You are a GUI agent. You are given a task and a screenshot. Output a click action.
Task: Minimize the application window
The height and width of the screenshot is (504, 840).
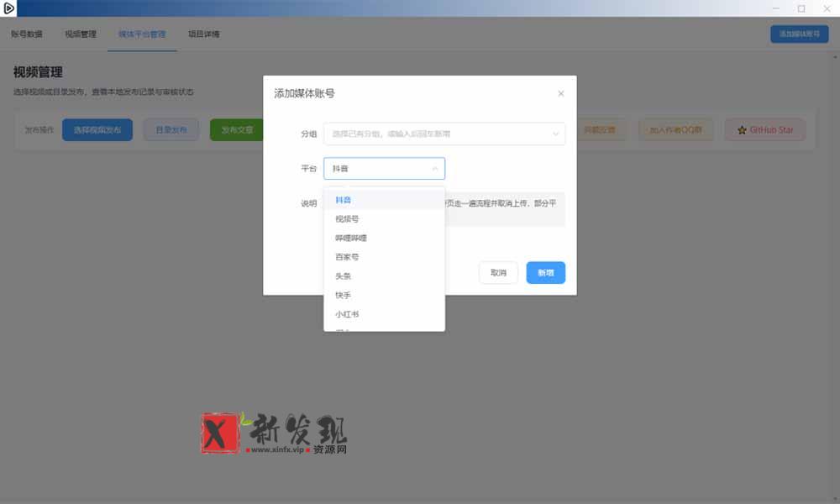coord(775,8)
